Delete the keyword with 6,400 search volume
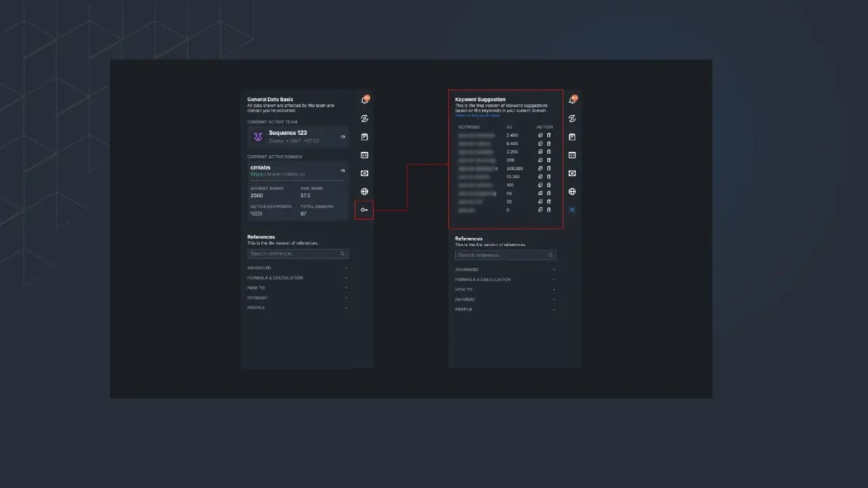868x488 pixels. coord(549,144)
